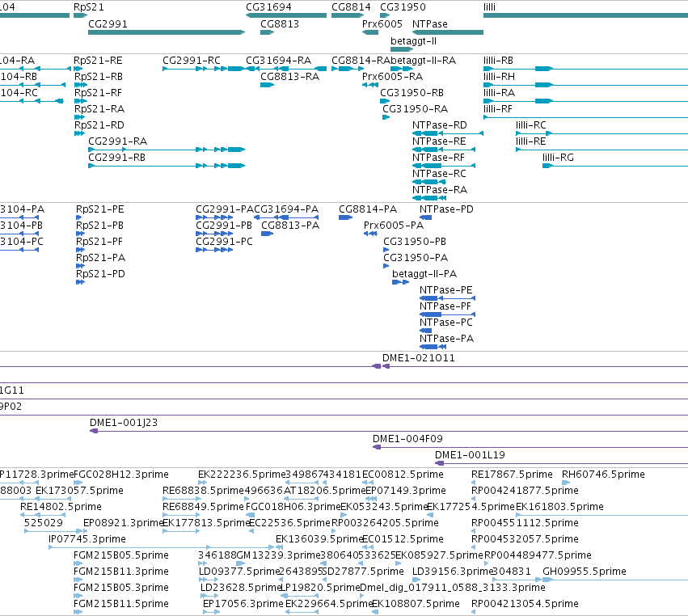Click protein Prx6005-PA
The image size is (688, 616).
pos(394,225)
